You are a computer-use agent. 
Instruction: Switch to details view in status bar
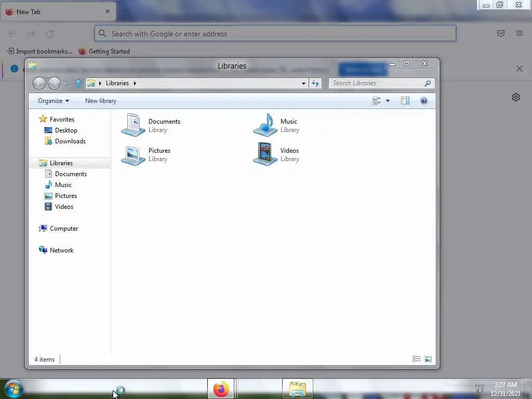tap(416, 359)
